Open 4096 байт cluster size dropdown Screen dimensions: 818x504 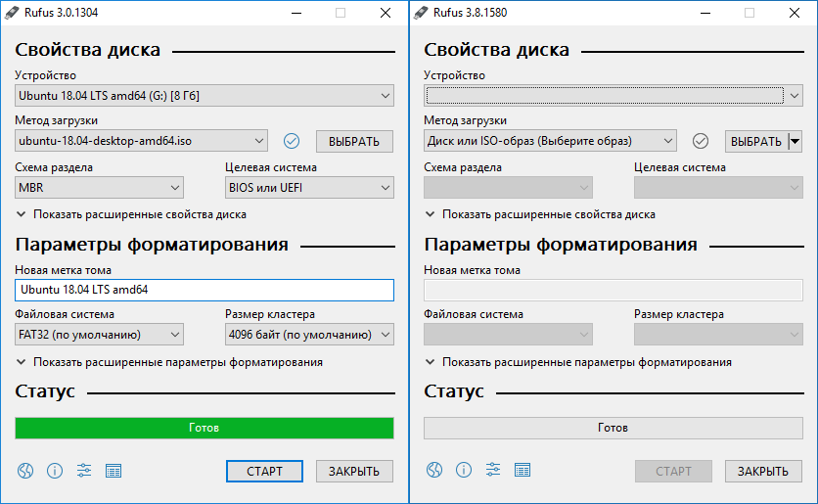tap(309, 335)
